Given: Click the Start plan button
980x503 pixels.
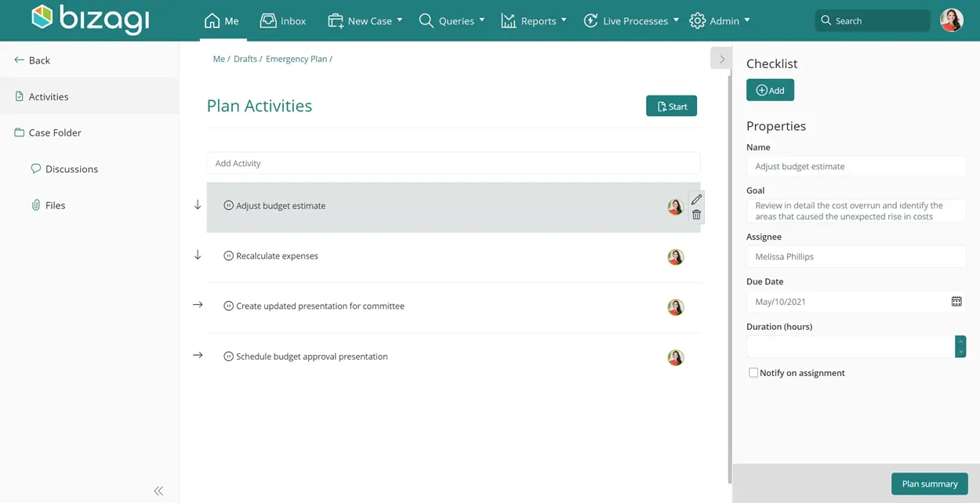Looking at the screenshot, I should point(671,106).
